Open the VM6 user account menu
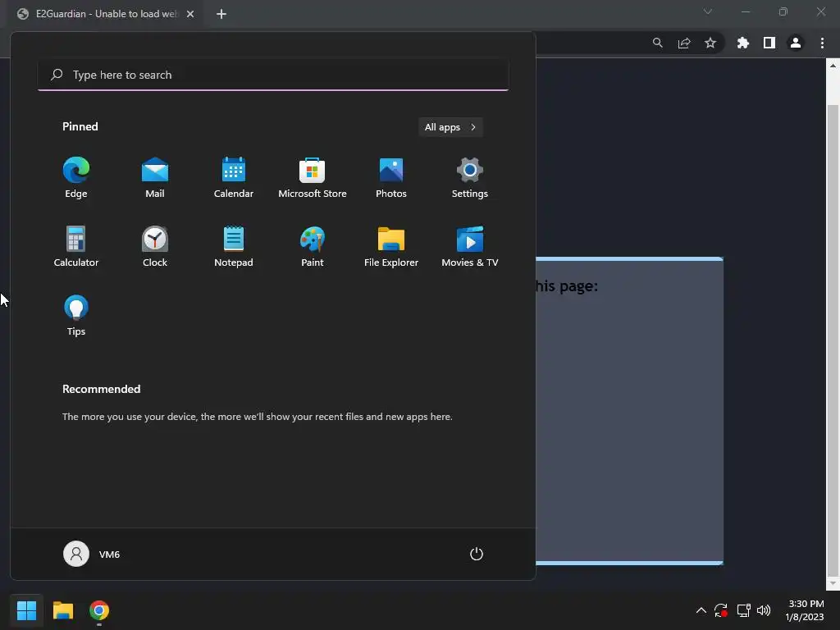The width and height of the screenshot is (840, 630). (x=92, y=554)
